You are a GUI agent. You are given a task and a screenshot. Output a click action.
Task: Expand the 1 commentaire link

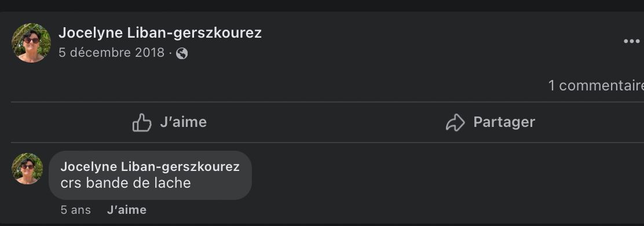(596, 85)
